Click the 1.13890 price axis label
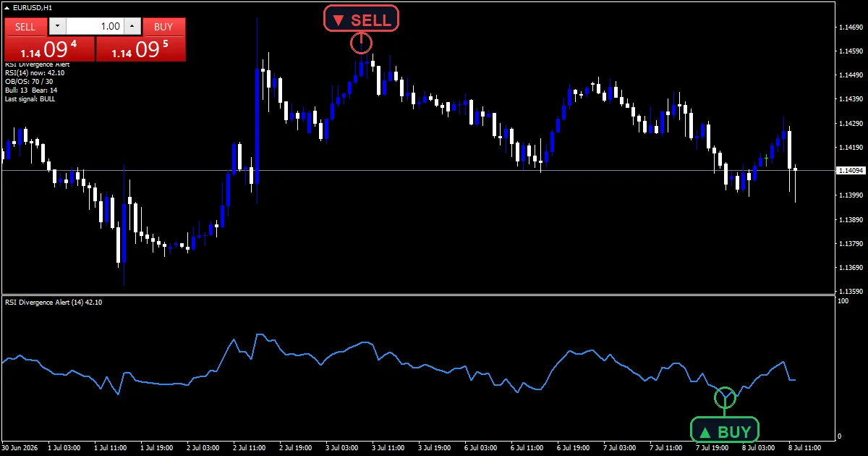Viewport: 868px width, 456px height. (851, 219)
